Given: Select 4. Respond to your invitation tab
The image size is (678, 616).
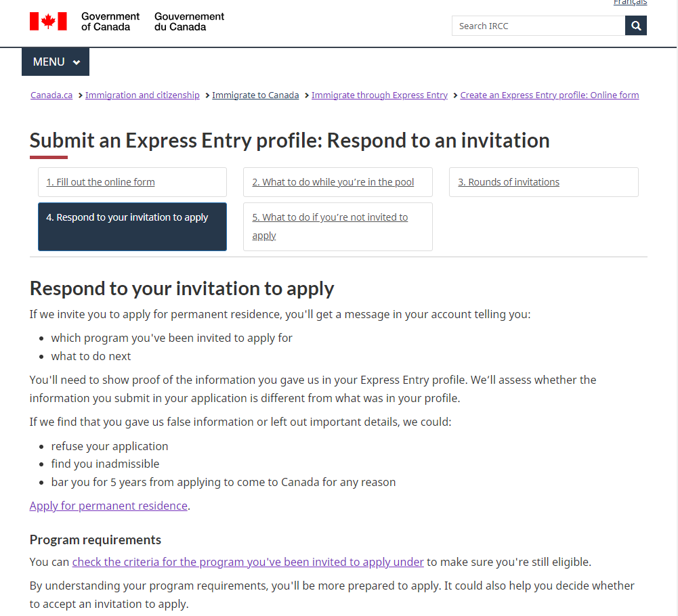Looking at the screenshot, I should click(127, 217).
